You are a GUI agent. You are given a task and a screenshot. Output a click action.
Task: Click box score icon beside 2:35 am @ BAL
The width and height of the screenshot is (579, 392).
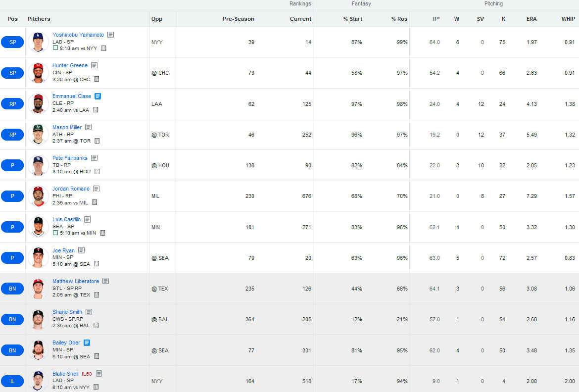point(96,326)
